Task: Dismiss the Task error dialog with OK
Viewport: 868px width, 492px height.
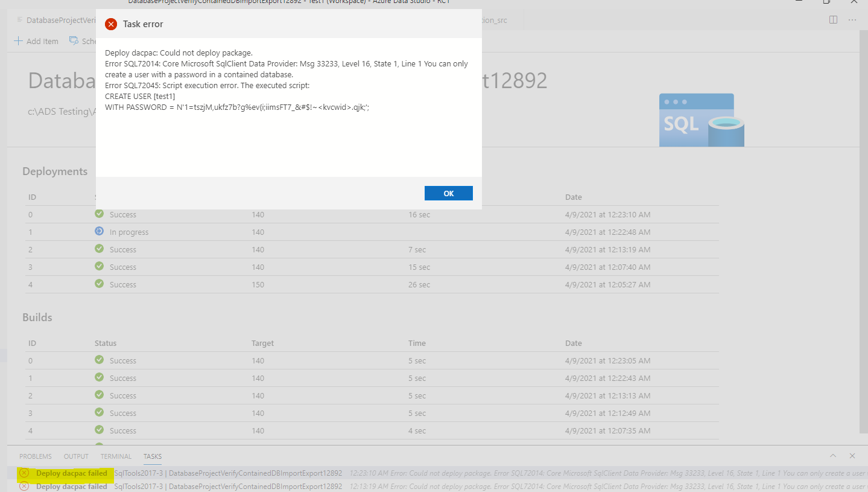Action: pyautogui.click(x=449, y=193)
